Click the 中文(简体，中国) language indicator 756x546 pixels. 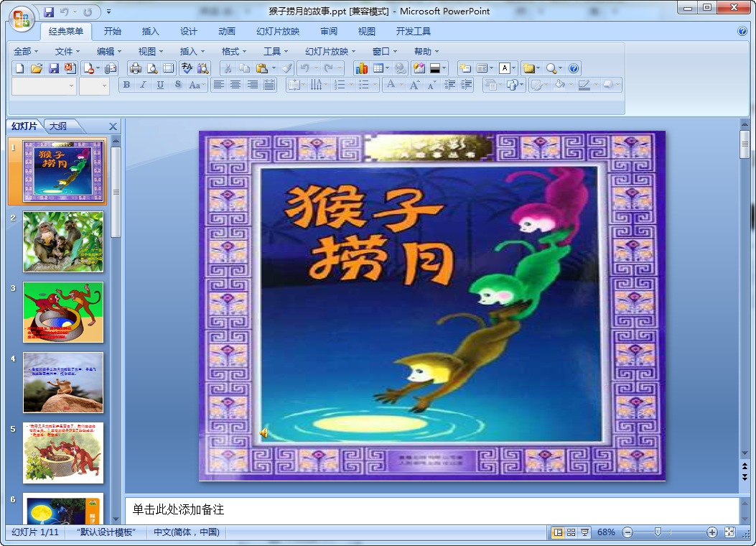pos(187,532)
